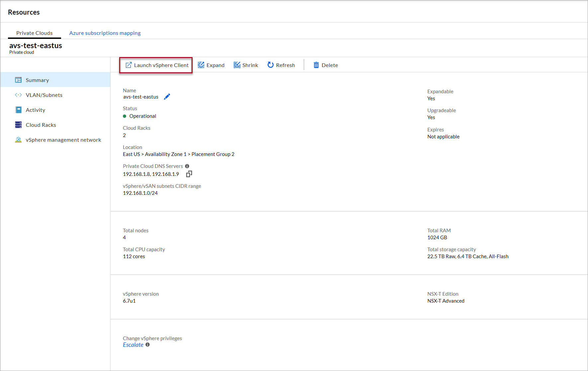Open the Cloud Racks sidebar icon
The height and width of the screenshot is (371, 588).
pos(18,125)
